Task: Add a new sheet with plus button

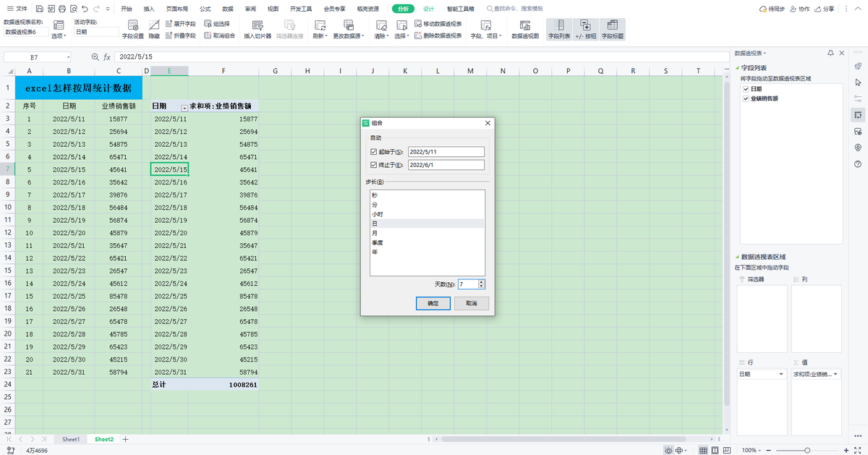Action: point(125,439)
